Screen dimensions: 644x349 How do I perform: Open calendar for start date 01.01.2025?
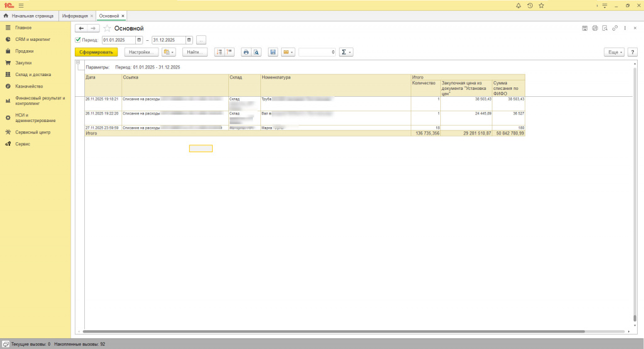tap(139, 40)
